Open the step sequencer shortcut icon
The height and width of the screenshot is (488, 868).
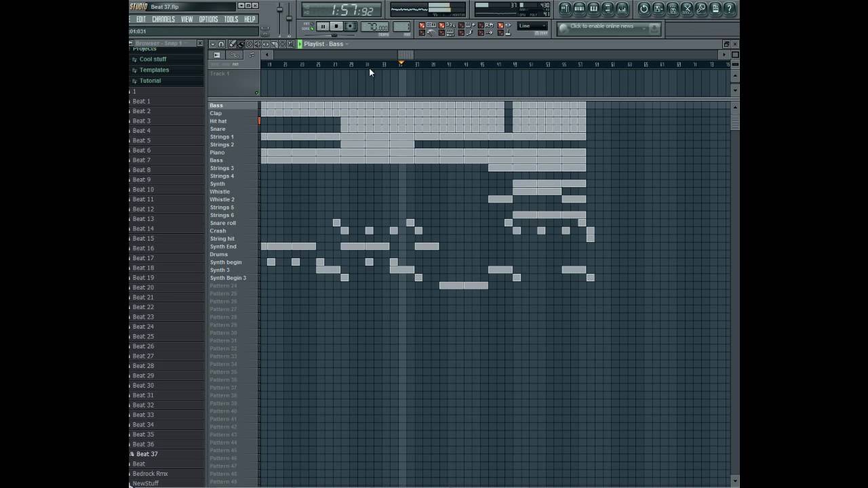(579, 9)
